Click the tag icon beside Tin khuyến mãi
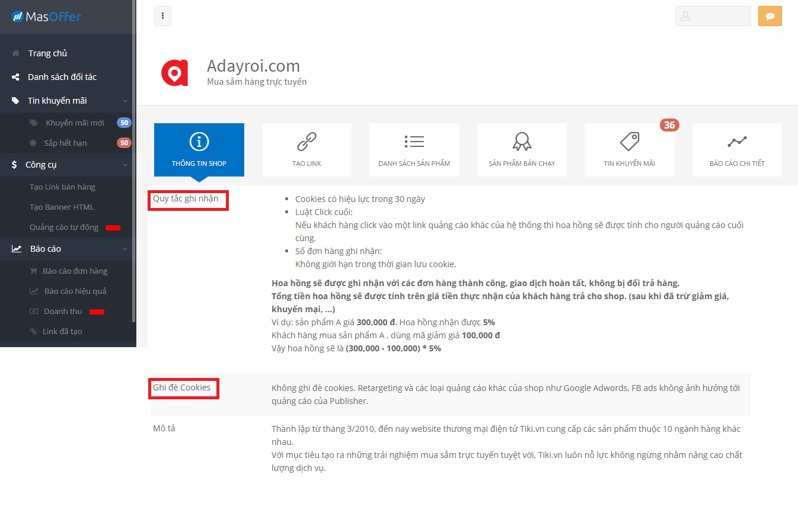 (15, 101)
